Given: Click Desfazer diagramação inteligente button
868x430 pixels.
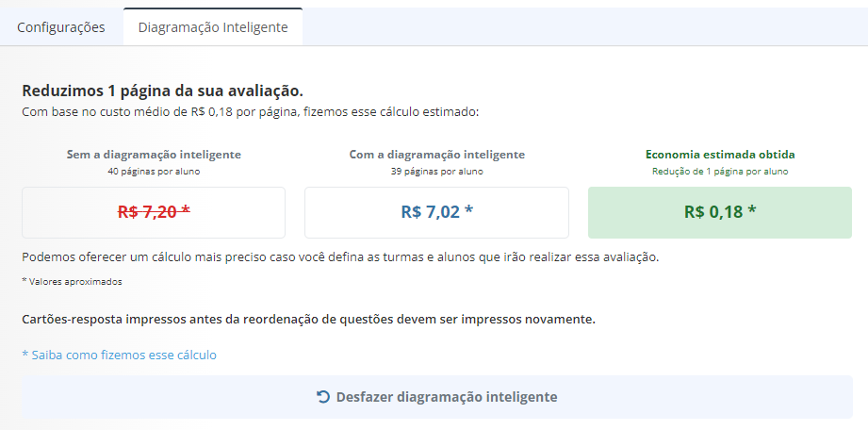Looking at the screenshot, I should pos(437,397).
